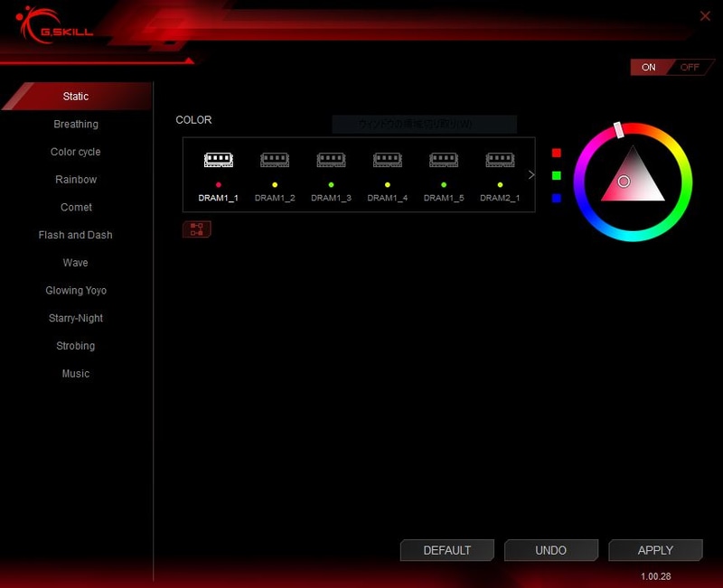Select the Music lighting mode
The image size is (723, 588).
[x=76, y=373]
